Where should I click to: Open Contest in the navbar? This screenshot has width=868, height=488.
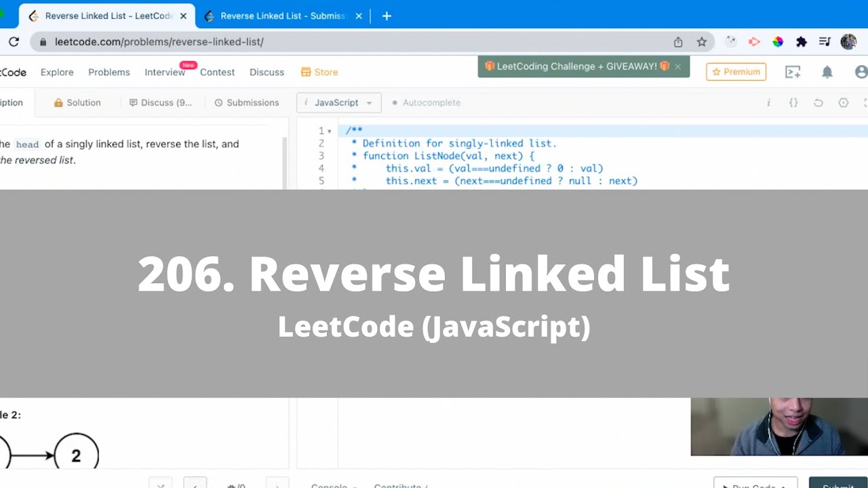217,72
